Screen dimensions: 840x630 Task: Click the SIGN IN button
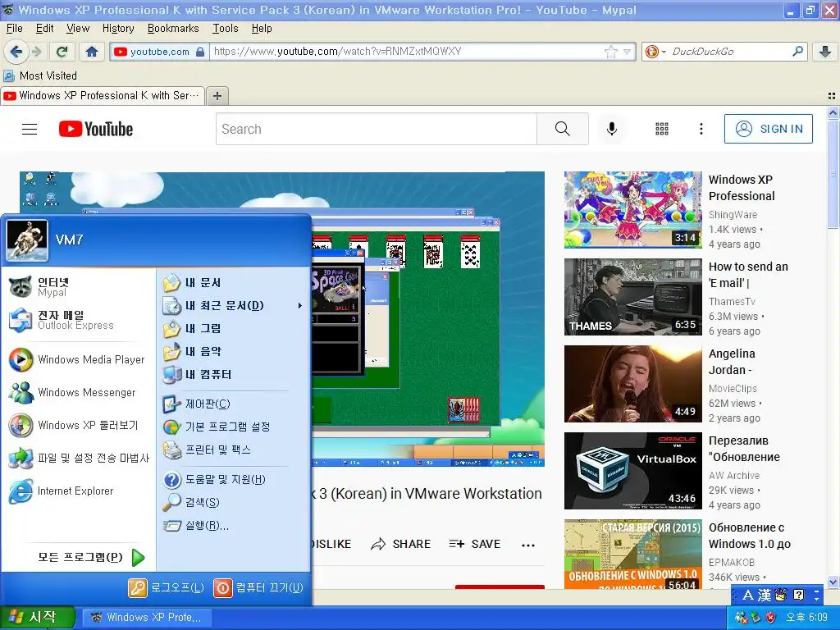[768, 129]
